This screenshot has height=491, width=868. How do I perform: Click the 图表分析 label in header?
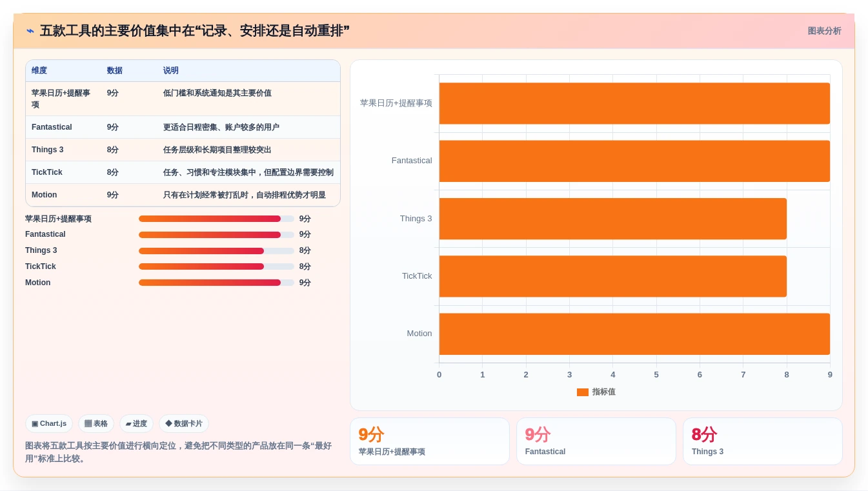coord(824,31)
